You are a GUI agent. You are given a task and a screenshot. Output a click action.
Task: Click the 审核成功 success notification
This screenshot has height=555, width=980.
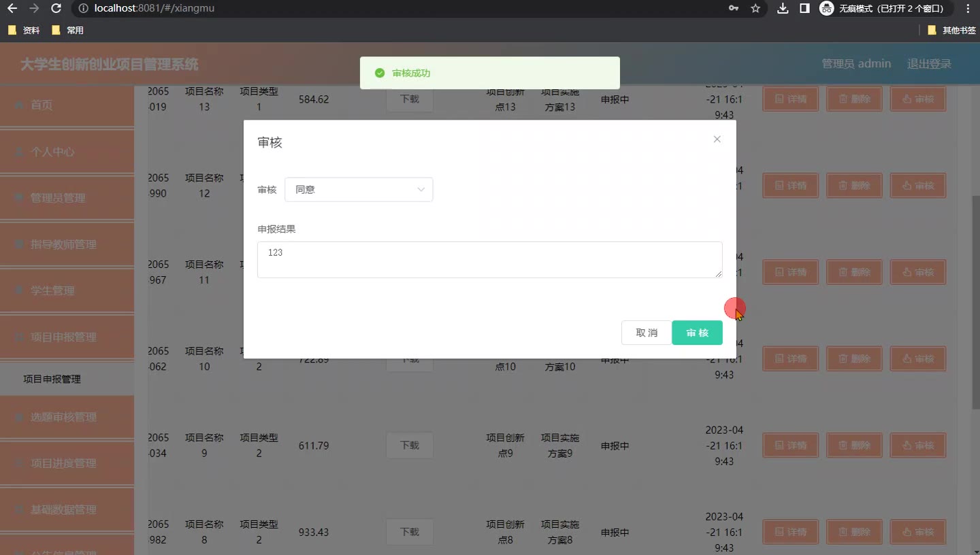[490, 73]
